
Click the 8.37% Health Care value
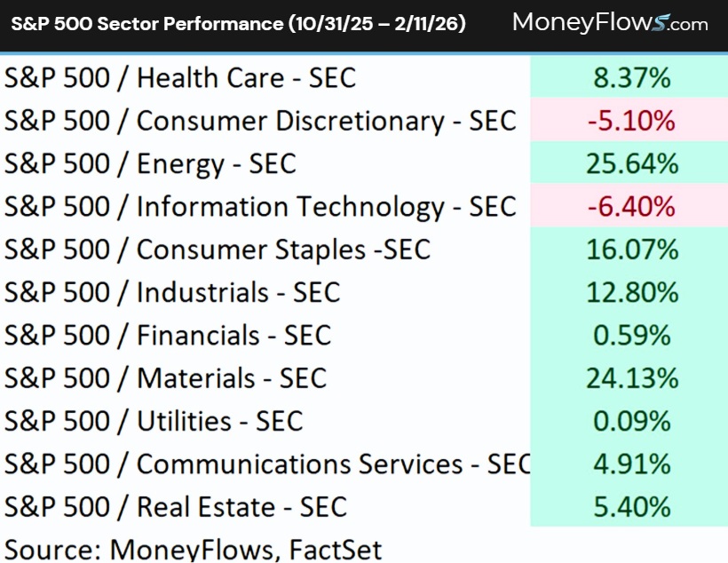coord(631,77)
